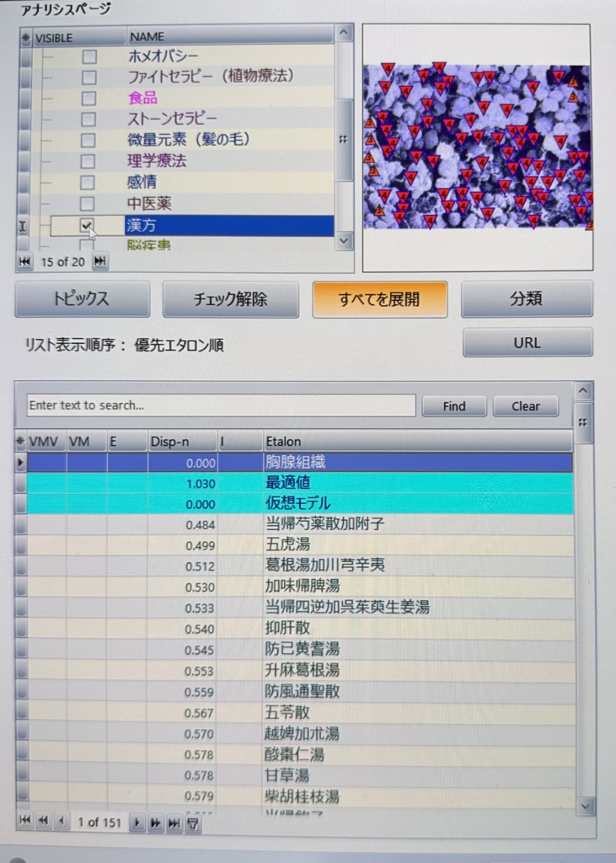The height and width of the screenshot is (863, 616).
Task: Jump to last record in Etalon navigator
Action: (x=174, y=822)
